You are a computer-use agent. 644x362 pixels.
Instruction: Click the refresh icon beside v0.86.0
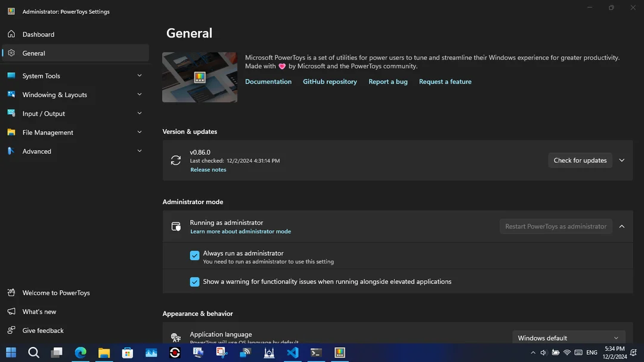(x=176, y=160)
